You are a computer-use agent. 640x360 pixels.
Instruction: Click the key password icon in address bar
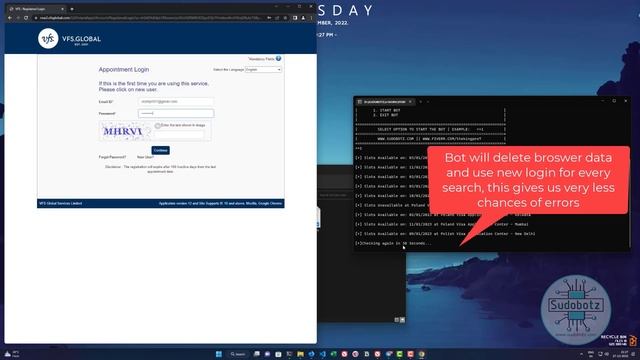point(269,18)
